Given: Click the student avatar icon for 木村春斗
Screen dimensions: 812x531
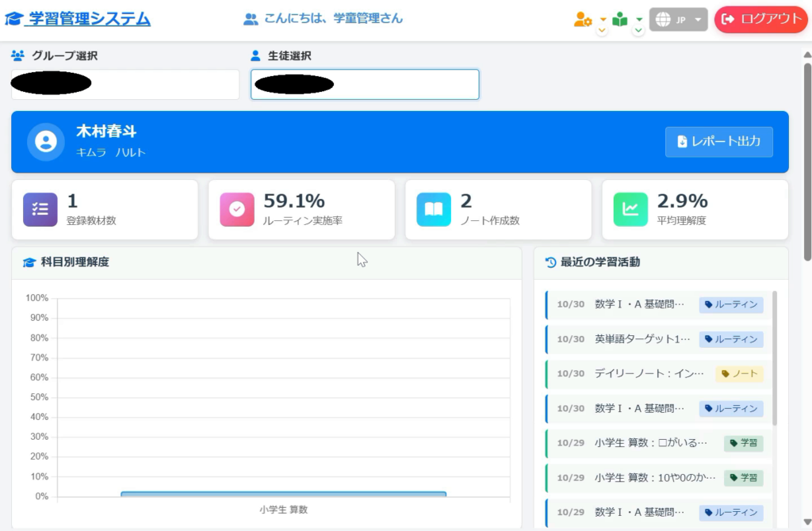Looking at the screenshot, I should tap(45, 141).
